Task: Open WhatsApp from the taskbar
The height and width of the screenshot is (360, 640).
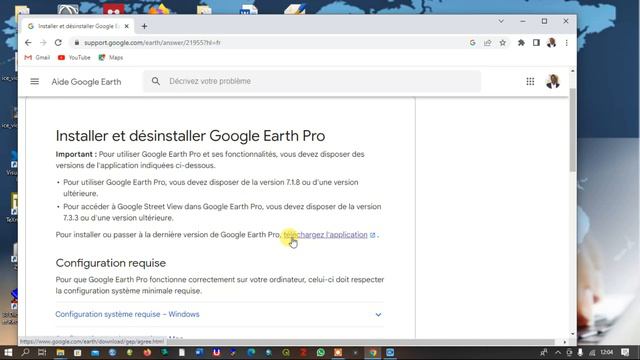Action: [321, 352]
